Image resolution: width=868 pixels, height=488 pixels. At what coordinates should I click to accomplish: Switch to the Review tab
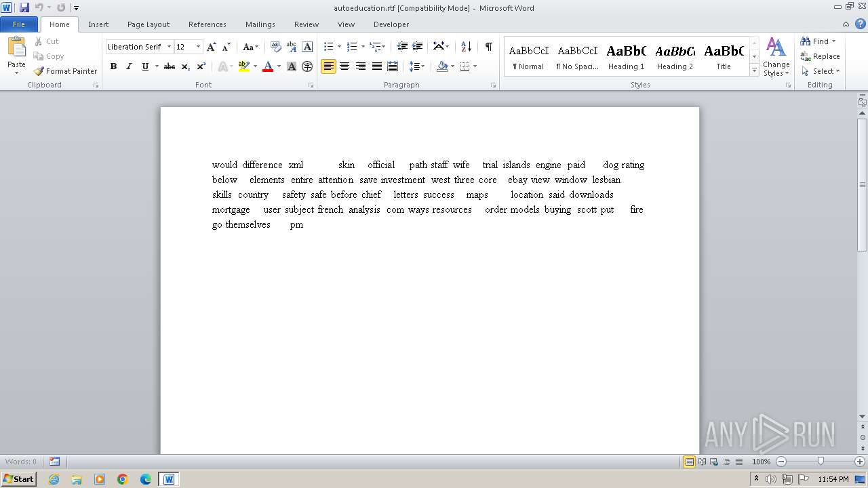click(307, 24)
